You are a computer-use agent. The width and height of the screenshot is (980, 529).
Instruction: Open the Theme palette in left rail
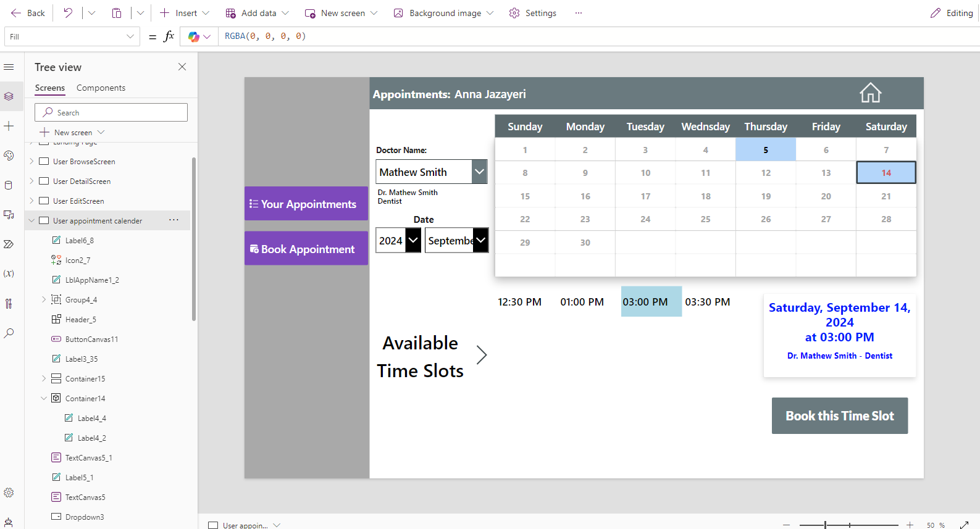click(9, 156)
